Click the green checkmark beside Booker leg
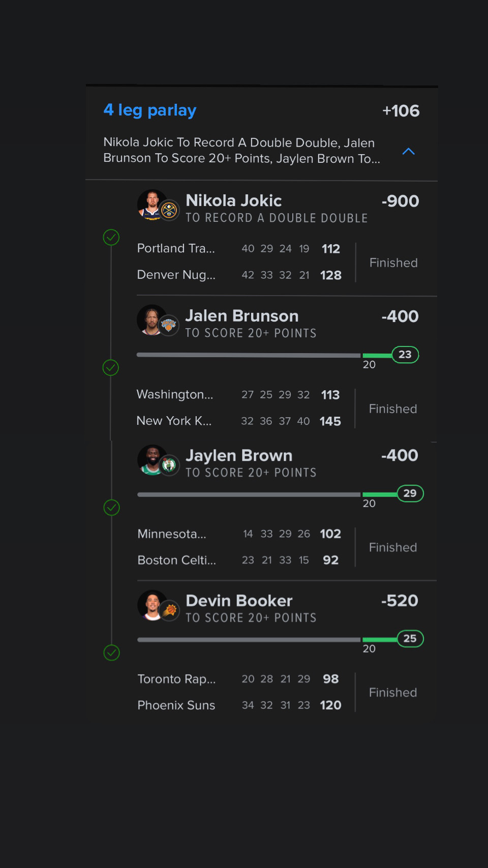 tap(111, 652)
